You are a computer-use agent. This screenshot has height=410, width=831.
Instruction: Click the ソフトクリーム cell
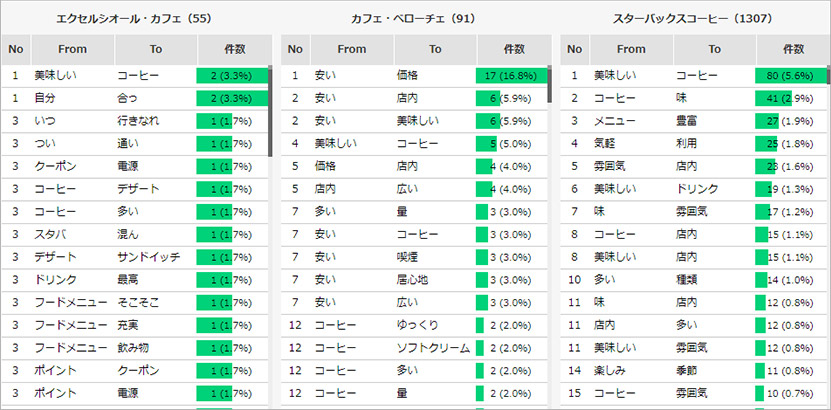(433, 348)
